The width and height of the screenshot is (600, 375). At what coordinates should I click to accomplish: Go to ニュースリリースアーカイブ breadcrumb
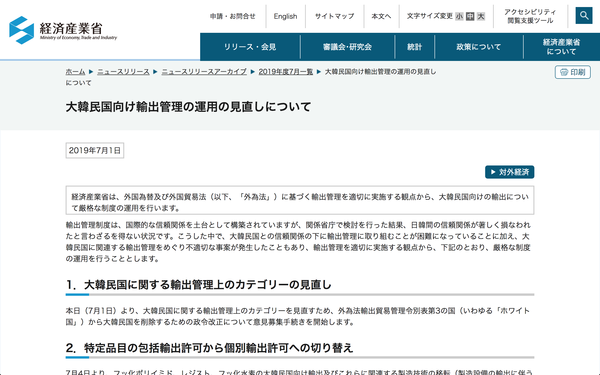204,72
